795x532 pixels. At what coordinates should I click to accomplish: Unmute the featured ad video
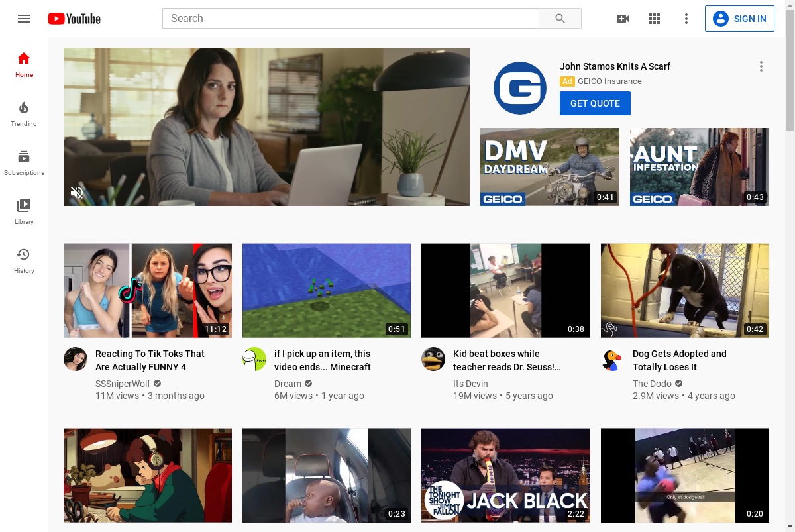(77, 193)
